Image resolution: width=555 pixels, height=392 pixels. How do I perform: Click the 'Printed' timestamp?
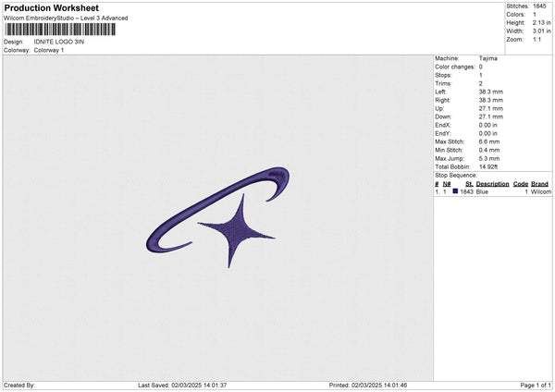(368, 386)
